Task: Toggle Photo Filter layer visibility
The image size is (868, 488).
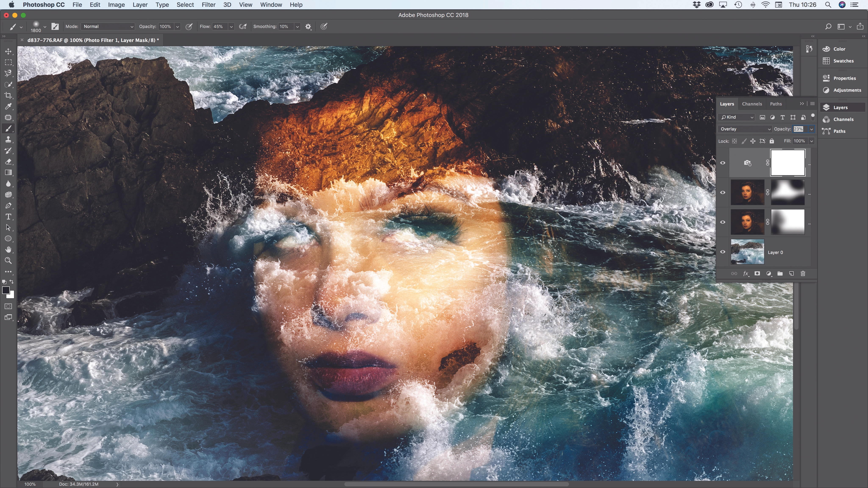Action: [723, 163]
